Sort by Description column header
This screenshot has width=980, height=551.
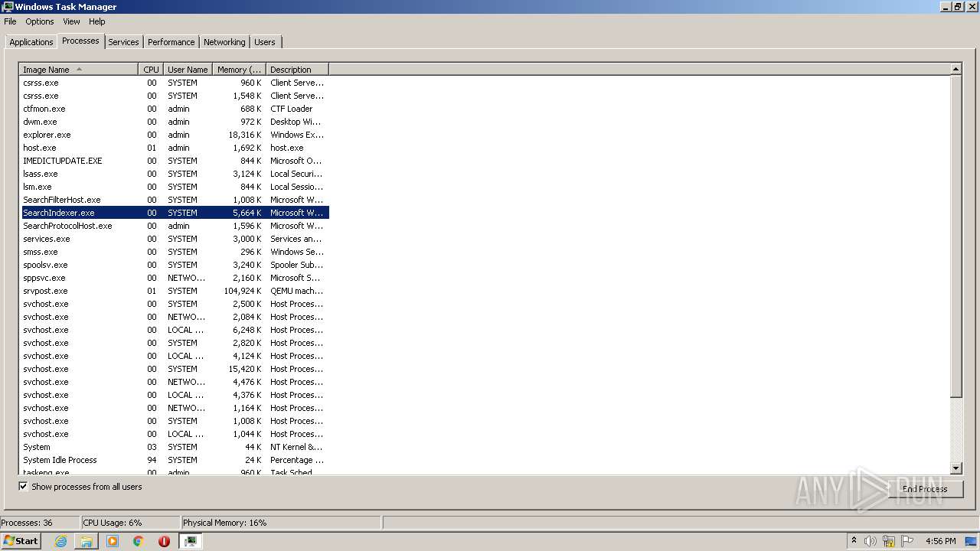point(297,70)
